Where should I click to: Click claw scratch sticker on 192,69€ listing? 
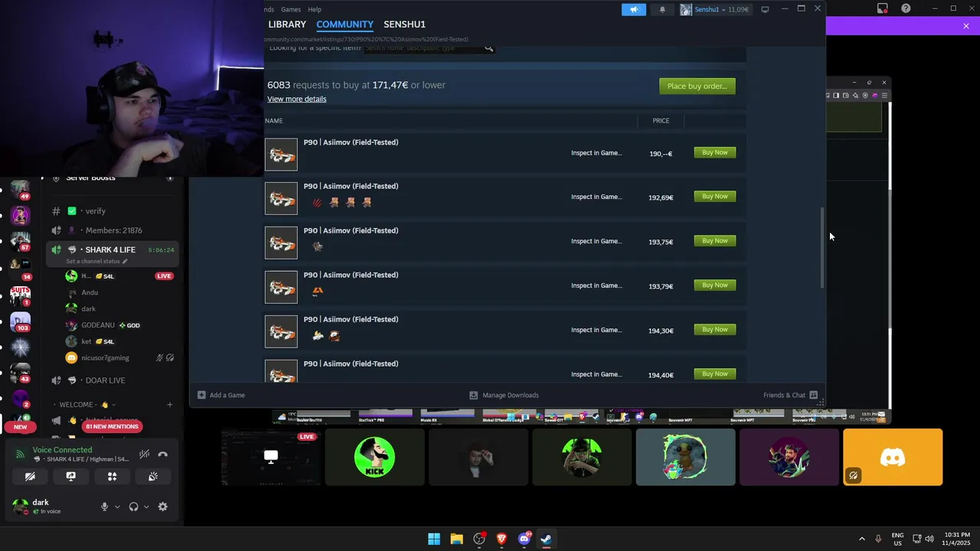tap(318, 203)
